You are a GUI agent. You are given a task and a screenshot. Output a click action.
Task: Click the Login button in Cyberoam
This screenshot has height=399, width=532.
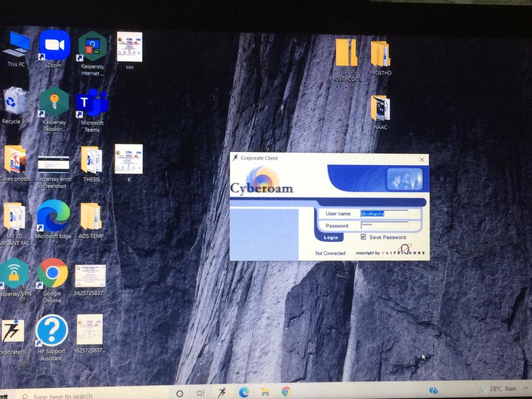click(330, 237)
